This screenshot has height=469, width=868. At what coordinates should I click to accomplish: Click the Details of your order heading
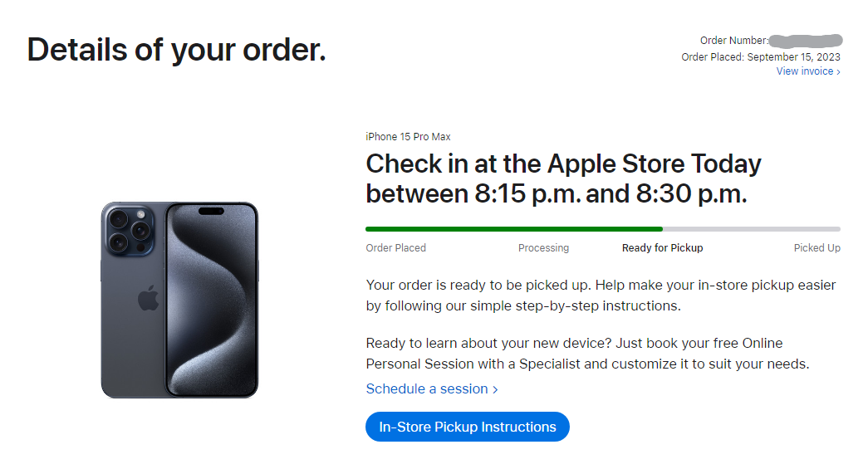click(177, 50)
